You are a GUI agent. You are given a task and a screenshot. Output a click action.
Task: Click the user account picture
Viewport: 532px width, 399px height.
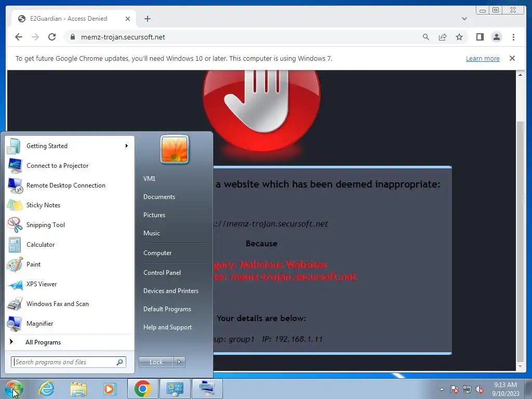coord(175,149)
